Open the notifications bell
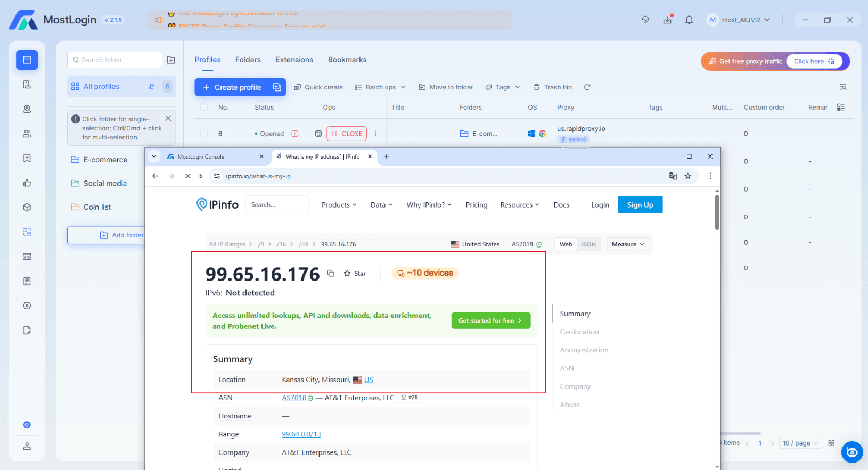The image size is (868, 470). coord(689,20)
